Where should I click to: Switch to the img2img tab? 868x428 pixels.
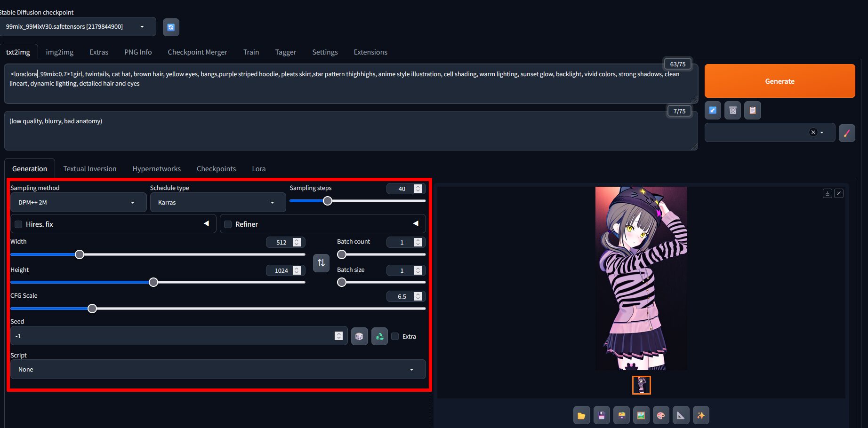pyautogui.click(x=59, y=52)
